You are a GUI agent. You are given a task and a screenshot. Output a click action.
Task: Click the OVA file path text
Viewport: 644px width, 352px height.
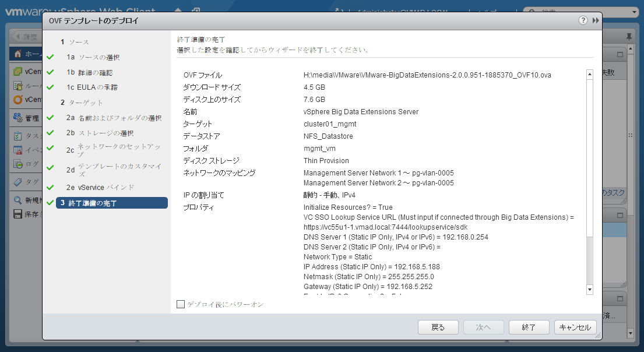[427, 75]
